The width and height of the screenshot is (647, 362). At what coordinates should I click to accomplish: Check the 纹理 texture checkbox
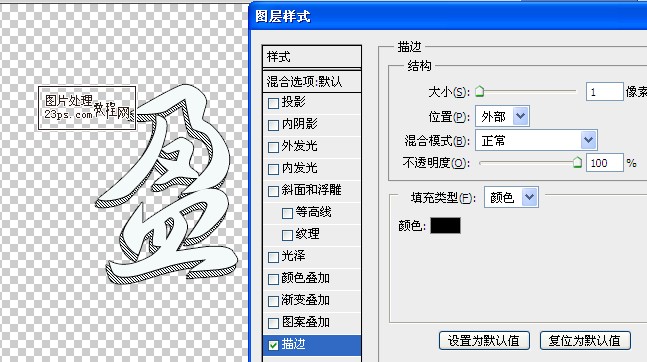[287, 235]
